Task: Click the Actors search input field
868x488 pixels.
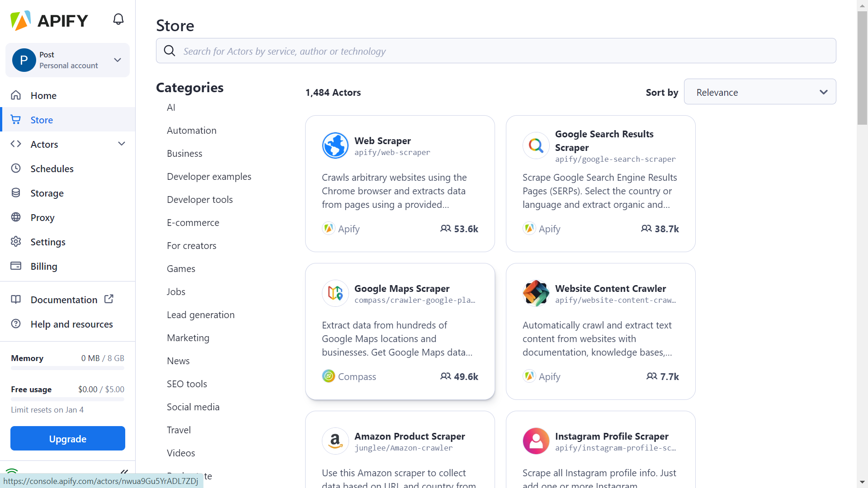Action: pyautogui.click(x=495, y=51)
